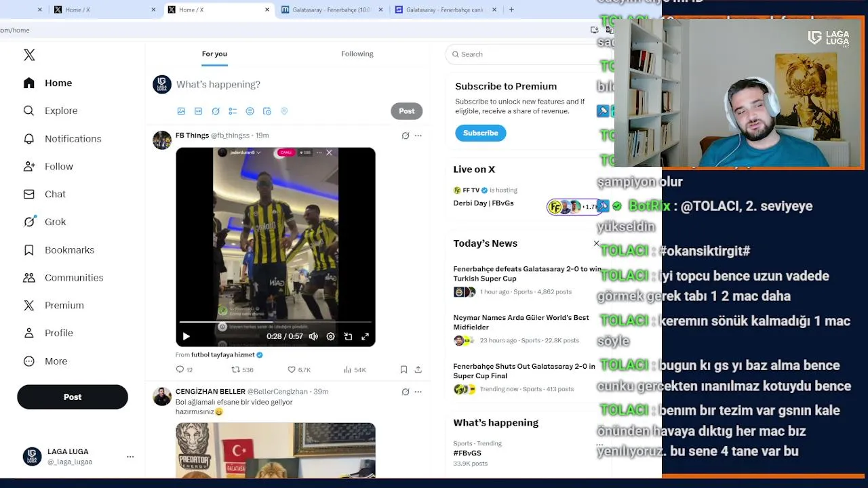This screenshot has height=488, width=868.
Task: Open video settings gear
Action: [330, 336]
